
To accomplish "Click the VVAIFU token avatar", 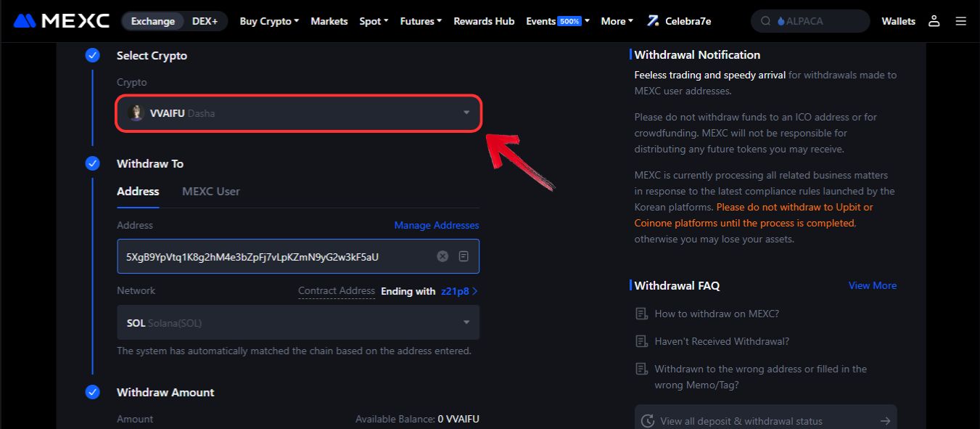I will (x=136, y=113).
